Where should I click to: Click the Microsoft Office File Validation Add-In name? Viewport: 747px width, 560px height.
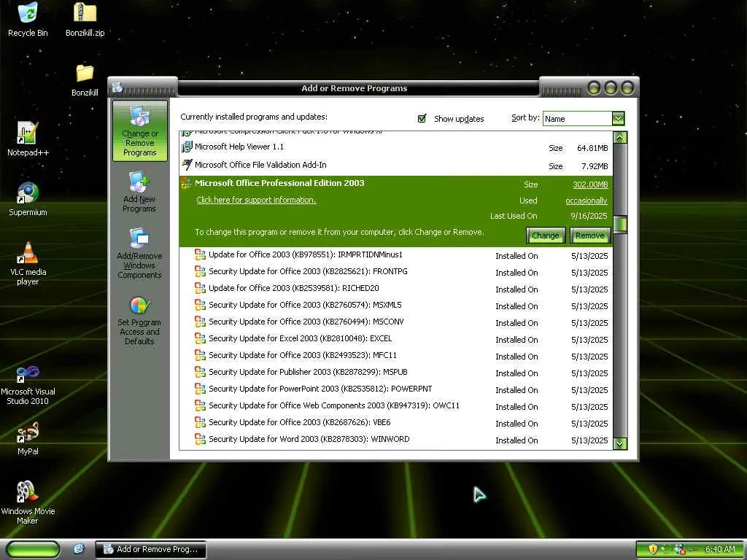pos(260,165)
